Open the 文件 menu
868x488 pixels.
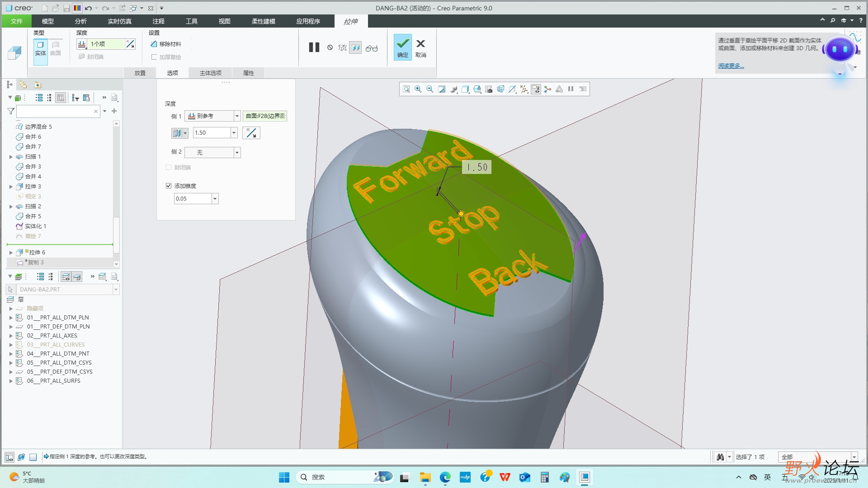pyautogui.click(x=17, y=21)
